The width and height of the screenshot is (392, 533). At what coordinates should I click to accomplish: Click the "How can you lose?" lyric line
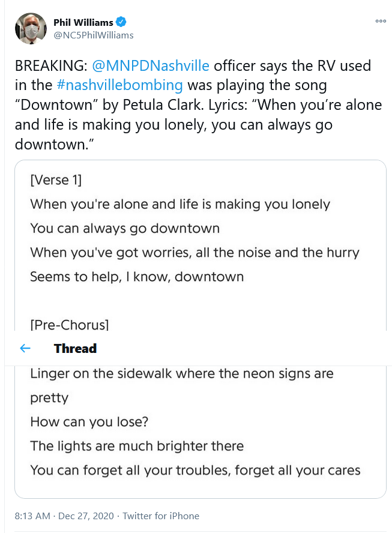pos(89,422)
